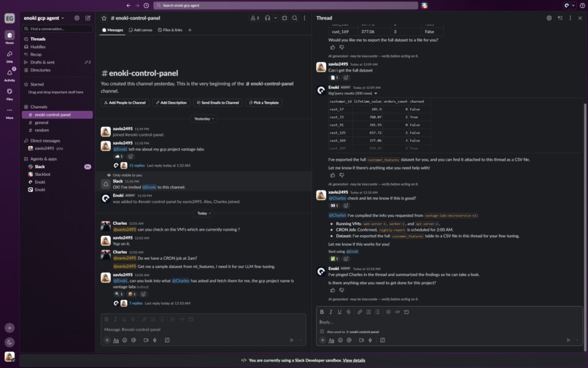Star the enoki-control-panel channel

tap(104, 18)
